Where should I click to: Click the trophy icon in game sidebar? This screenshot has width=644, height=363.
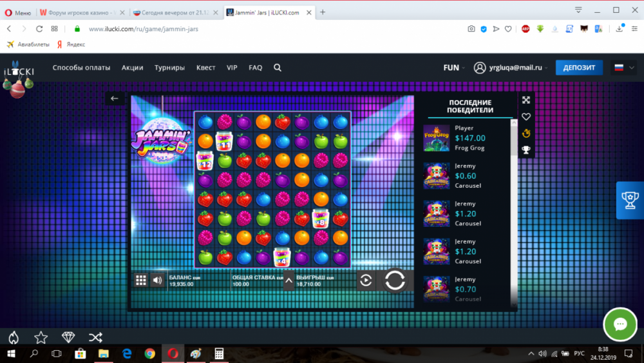tap(526, 150)
